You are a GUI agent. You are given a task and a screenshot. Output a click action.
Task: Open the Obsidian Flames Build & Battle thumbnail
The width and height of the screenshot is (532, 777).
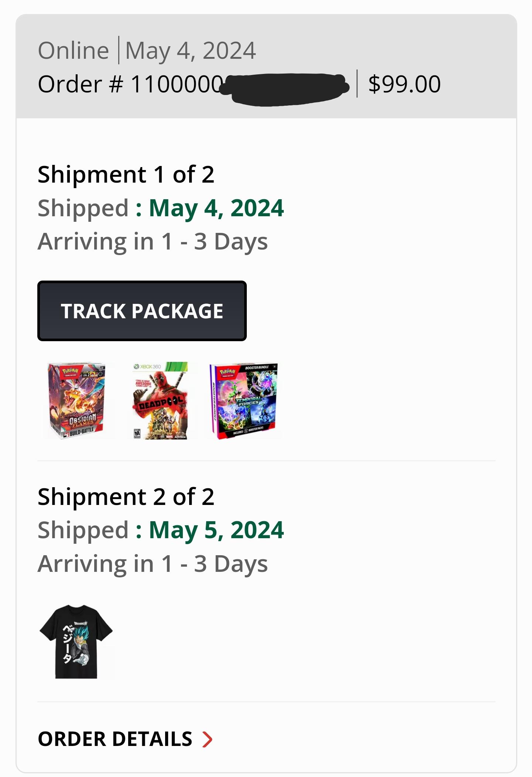pyautogui.click(x=77, y=401)
